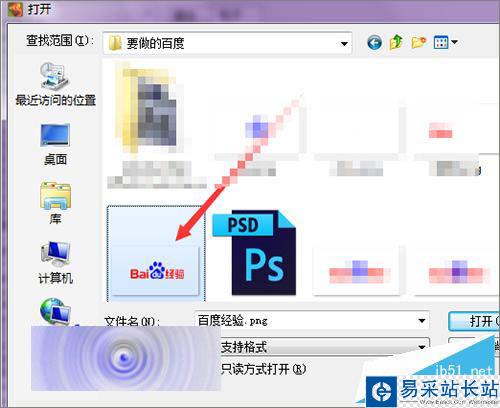Open 计算机 in the sidebar
Viewport: 500px width, 408px height.
[55, 263]
